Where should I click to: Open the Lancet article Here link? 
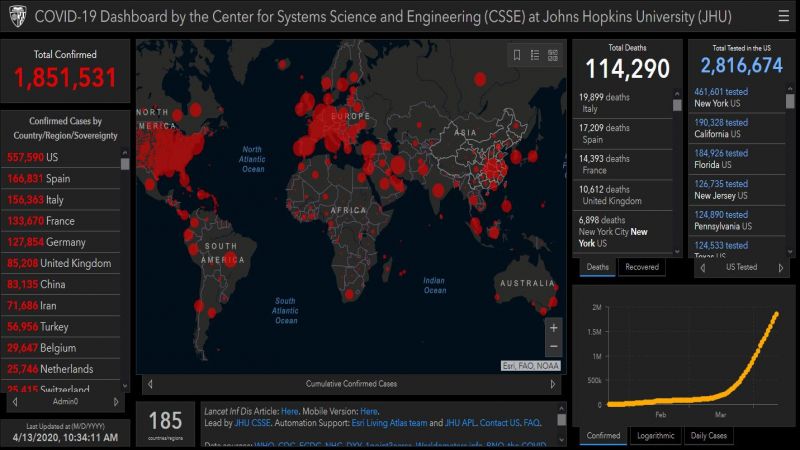289,411
